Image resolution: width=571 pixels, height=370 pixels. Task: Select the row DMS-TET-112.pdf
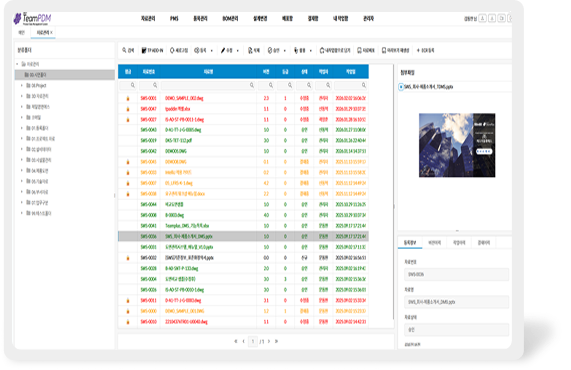pos(243,141)
